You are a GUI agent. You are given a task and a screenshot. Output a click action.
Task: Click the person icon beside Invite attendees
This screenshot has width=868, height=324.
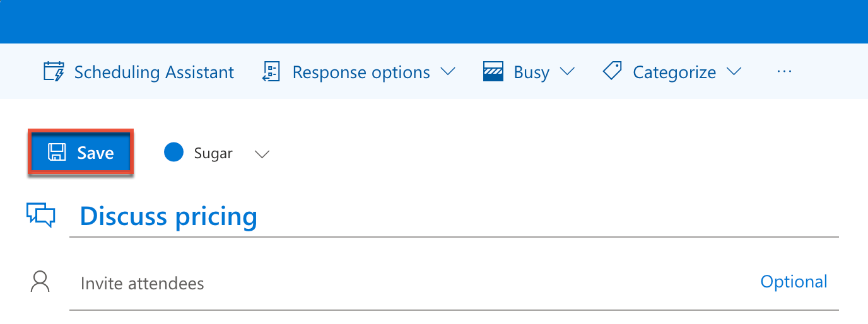coord(40,282)
